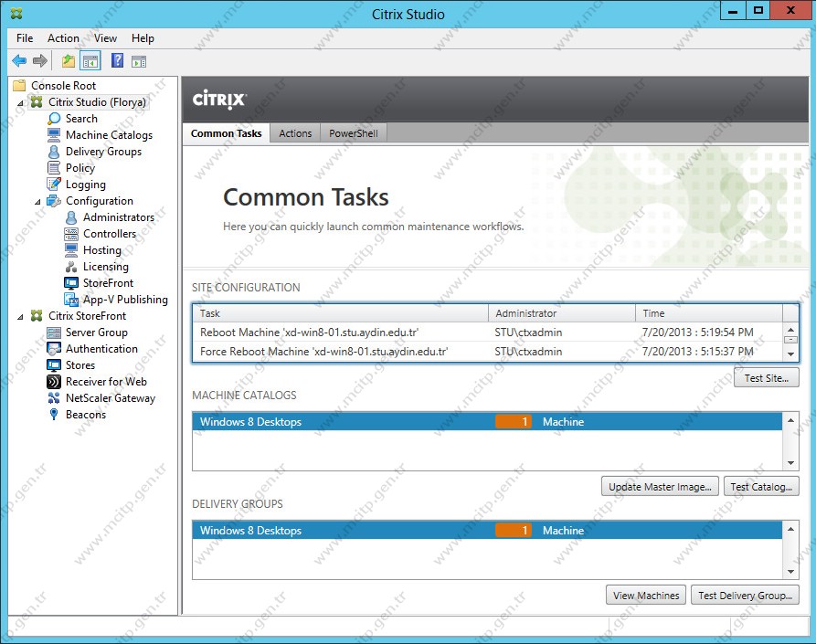816x644 pixels.
Task: Click the Machine Catalogs list scroll-down arrow
Action: pyautogui.click(x=790, y=463)
